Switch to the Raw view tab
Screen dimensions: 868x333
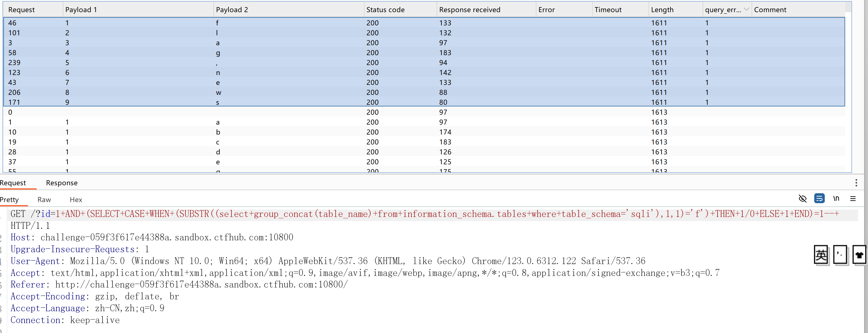point(44,200)
